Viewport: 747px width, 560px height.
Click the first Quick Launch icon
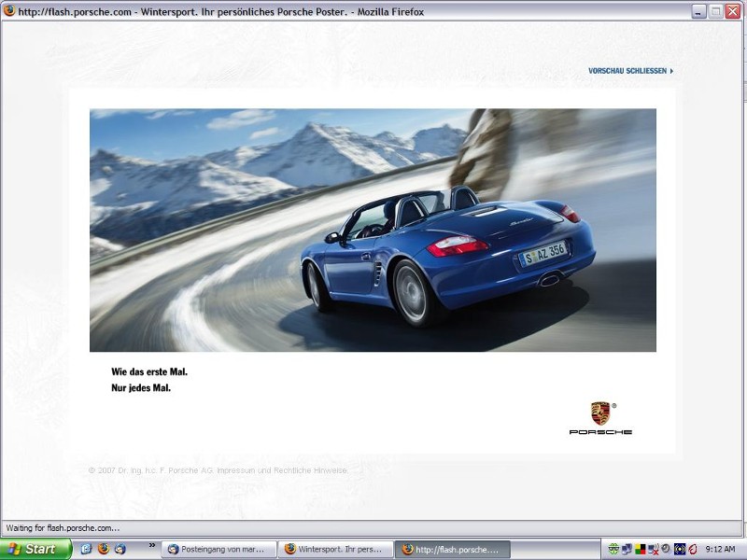point(86,549)
